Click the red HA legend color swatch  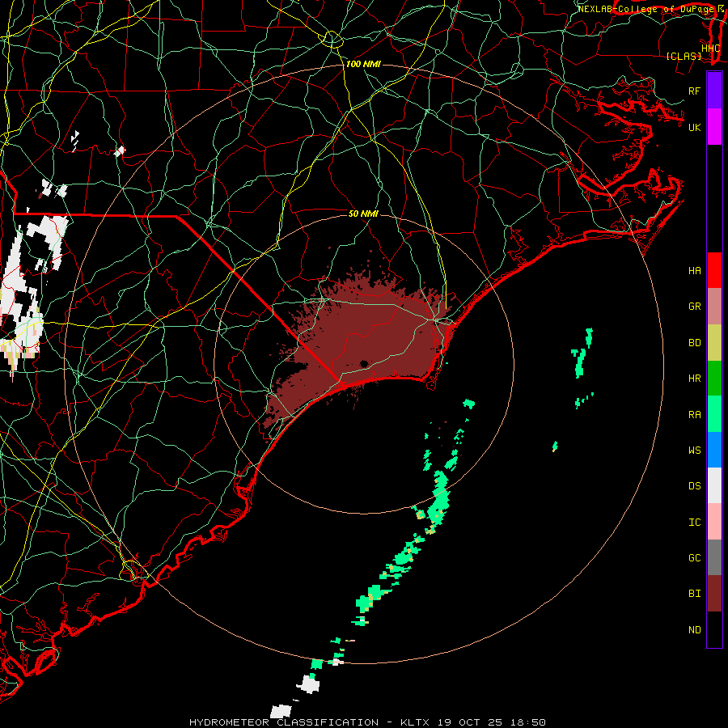coord(714,270)
